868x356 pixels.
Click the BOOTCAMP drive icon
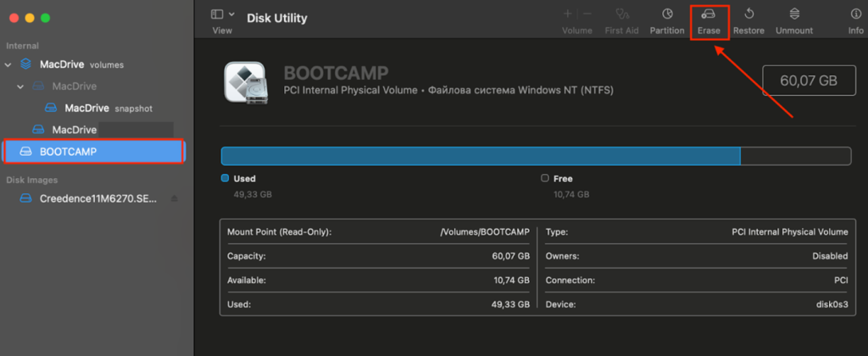coord(245,82)
